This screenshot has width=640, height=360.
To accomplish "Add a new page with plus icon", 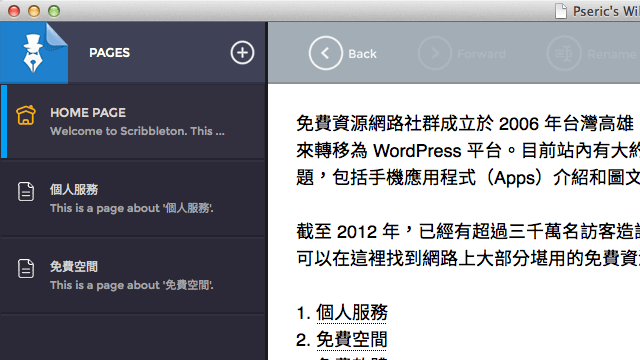I will 242,53.
